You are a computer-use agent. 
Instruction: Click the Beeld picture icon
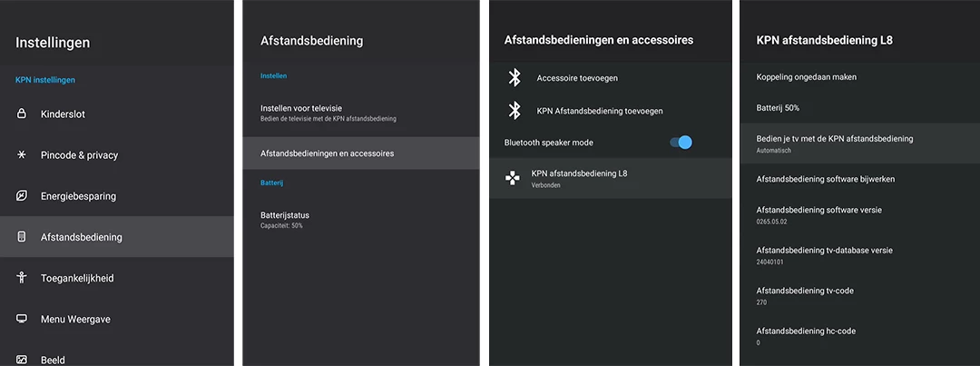22,360
